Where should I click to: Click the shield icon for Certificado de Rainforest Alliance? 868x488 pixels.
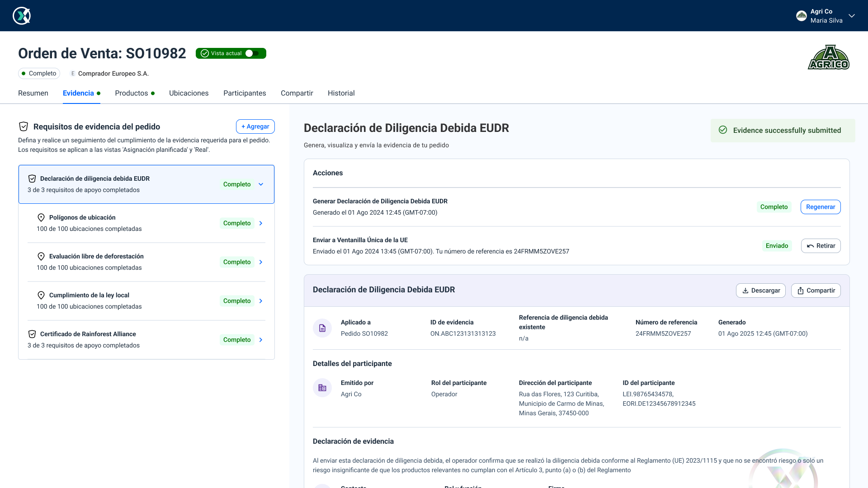[32, 334]
